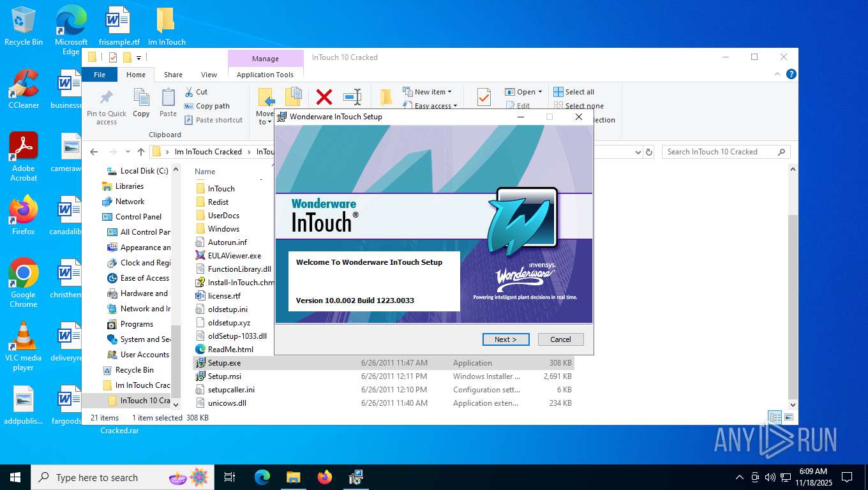Click Select all in ribbon
The height and width of the screenshot is (490, 868).
click(x=574, y=92)
